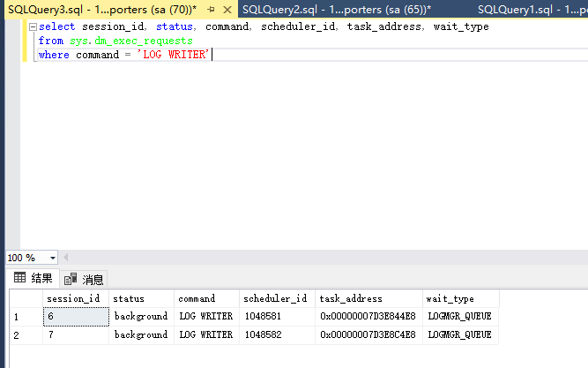Click LOG WRITER command in row 1

tap(206, 316)
